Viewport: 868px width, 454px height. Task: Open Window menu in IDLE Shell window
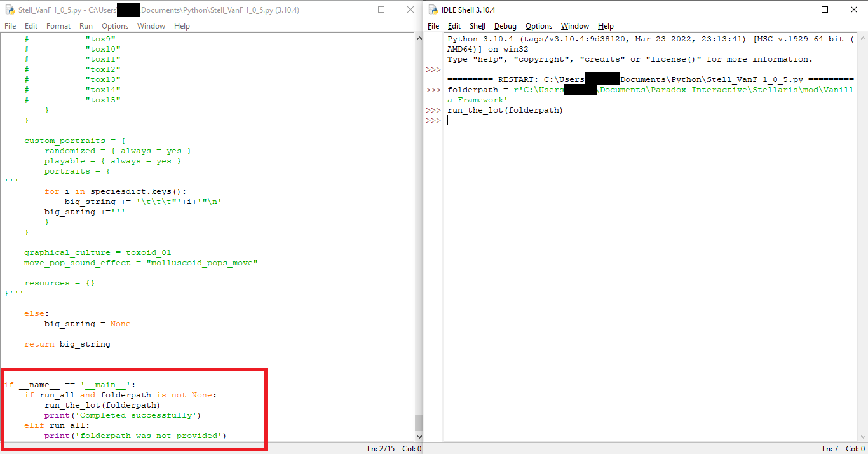[575, 26]
